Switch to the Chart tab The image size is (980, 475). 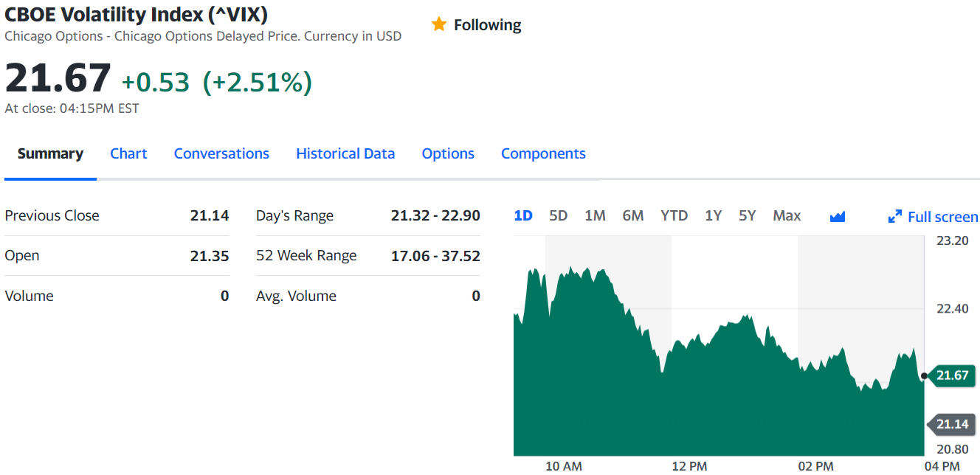128,153
